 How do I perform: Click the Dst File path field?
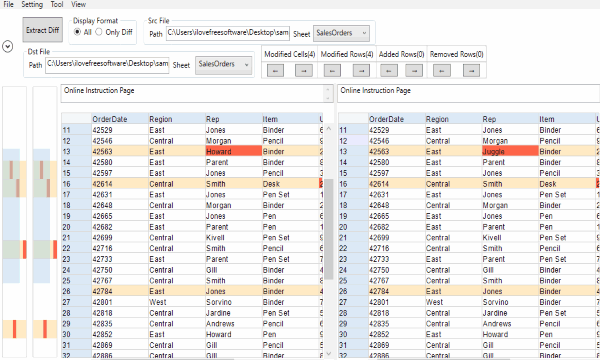pos(107,64)
